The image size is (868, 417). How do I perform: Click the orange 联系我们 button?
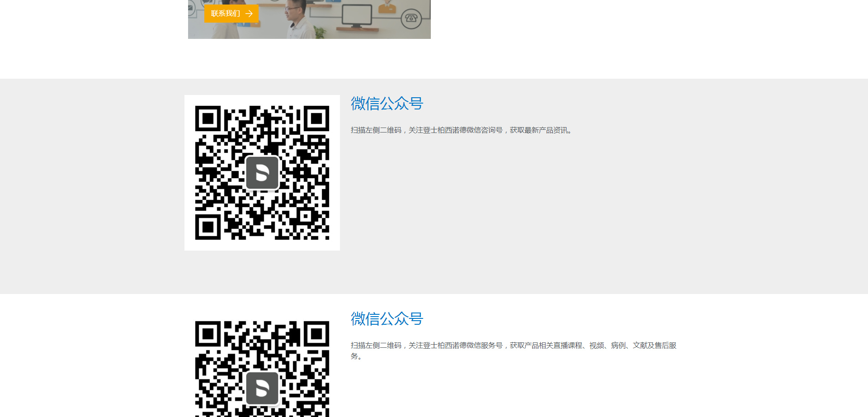coord(231,14)
